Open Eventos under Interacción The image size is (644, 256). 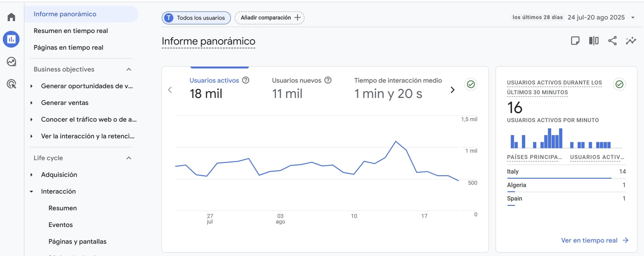[x=61, y=225]
